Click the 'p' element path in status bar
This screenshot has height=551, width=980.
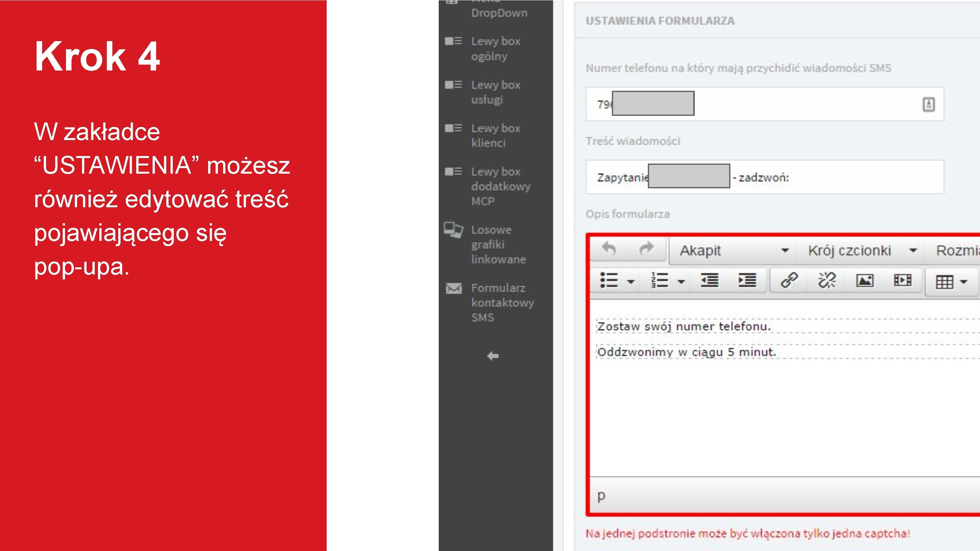coord(601,496)
